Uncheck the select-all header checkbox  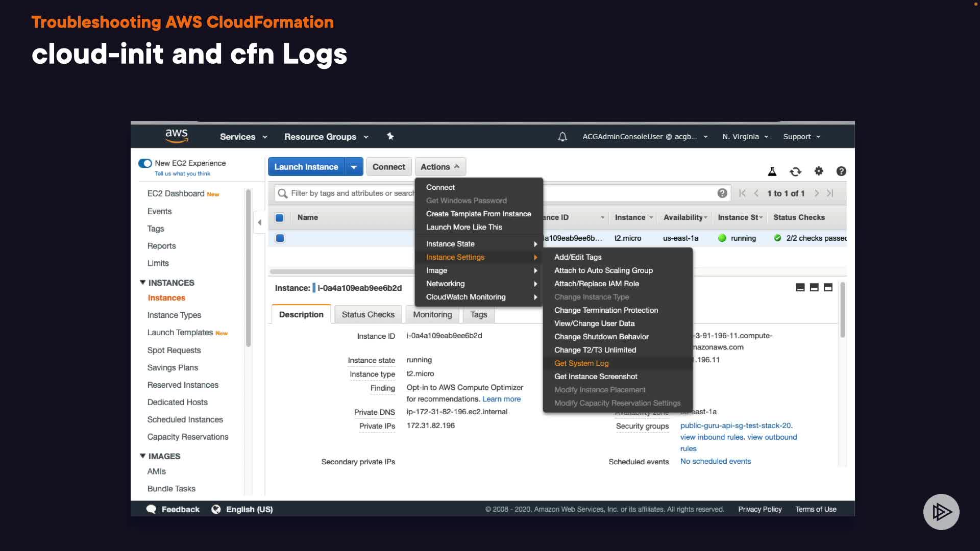pyautogui.click(x=280, y=218)
